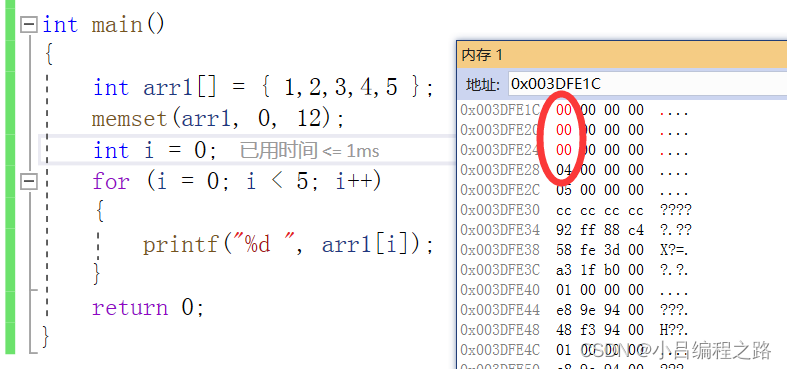Click the ASCII text H??. in memory
The height and width of the screenshot is (369, 787).
[674, 330]
